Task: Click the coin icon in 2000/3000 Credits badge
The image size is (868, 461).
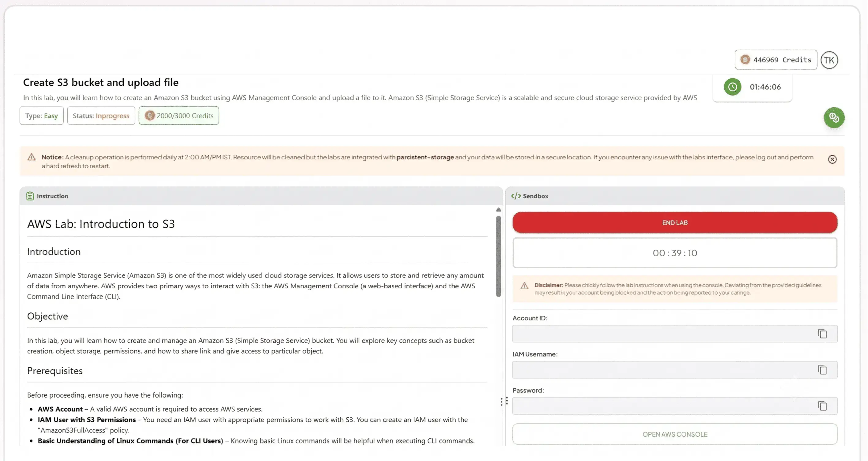Action: pos(149,116)
